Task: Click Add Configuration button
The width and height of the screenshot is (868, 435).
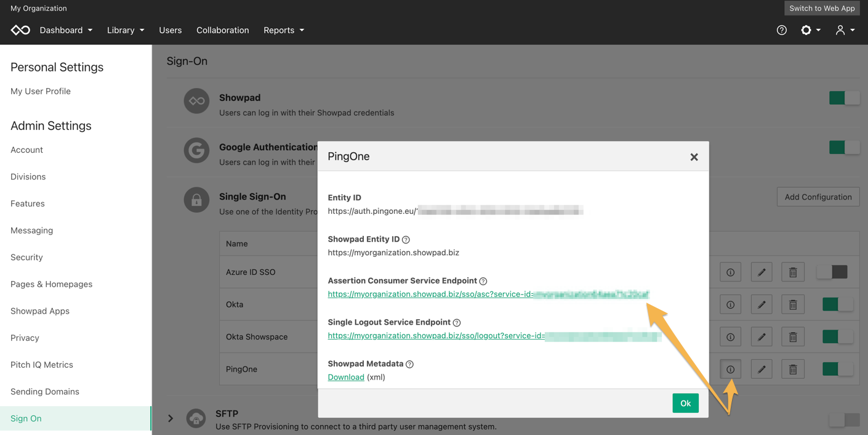Action: coord(818,197)
